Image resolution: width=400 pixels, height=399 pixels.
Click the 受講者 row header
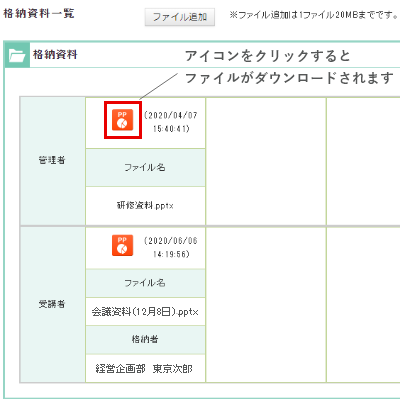click(52, 304)
